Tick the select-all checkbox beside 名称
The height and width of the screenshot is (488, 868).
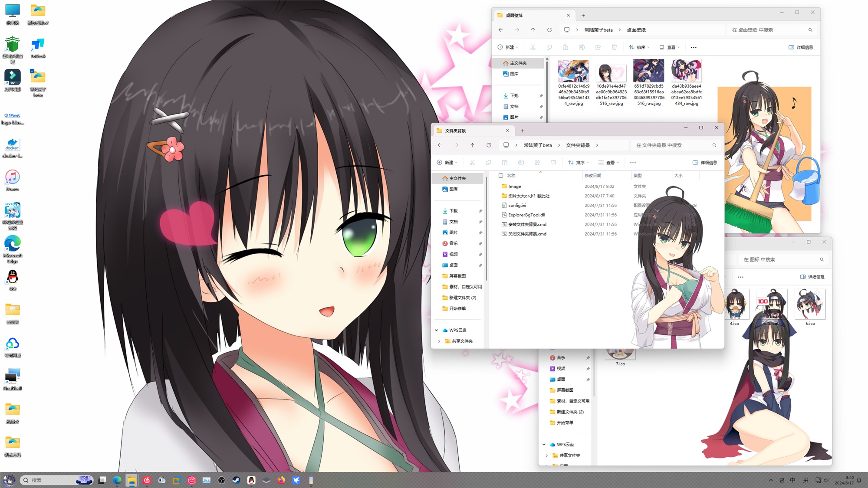(x=501, y=176)
